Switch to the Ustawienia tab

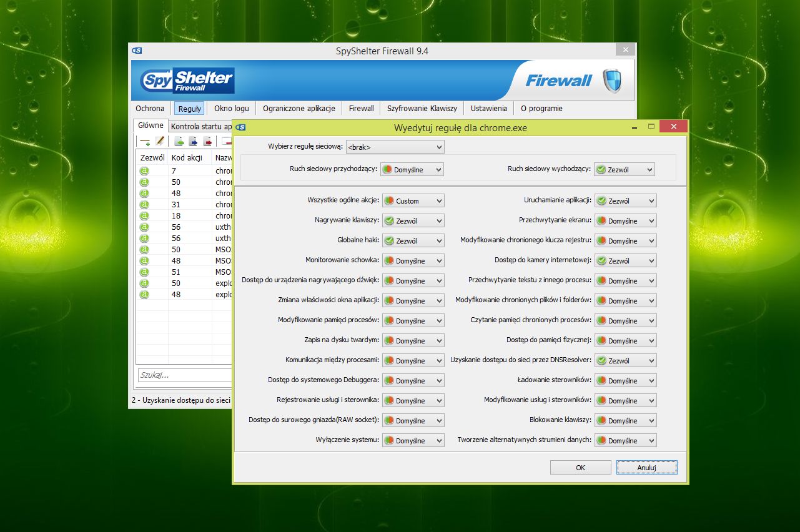click(489, 109)
